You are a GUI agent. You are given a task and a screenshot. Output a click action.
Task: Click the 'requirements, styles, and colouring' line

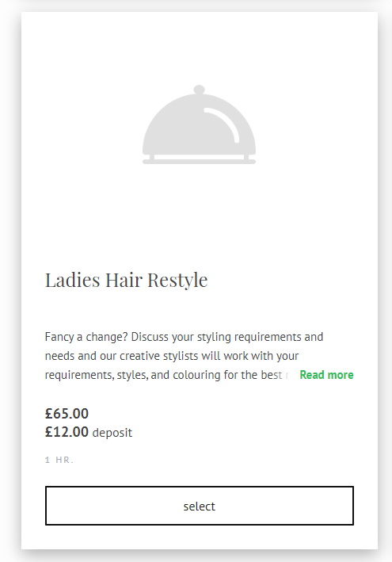pyautogui.click(x=164, y=375)
